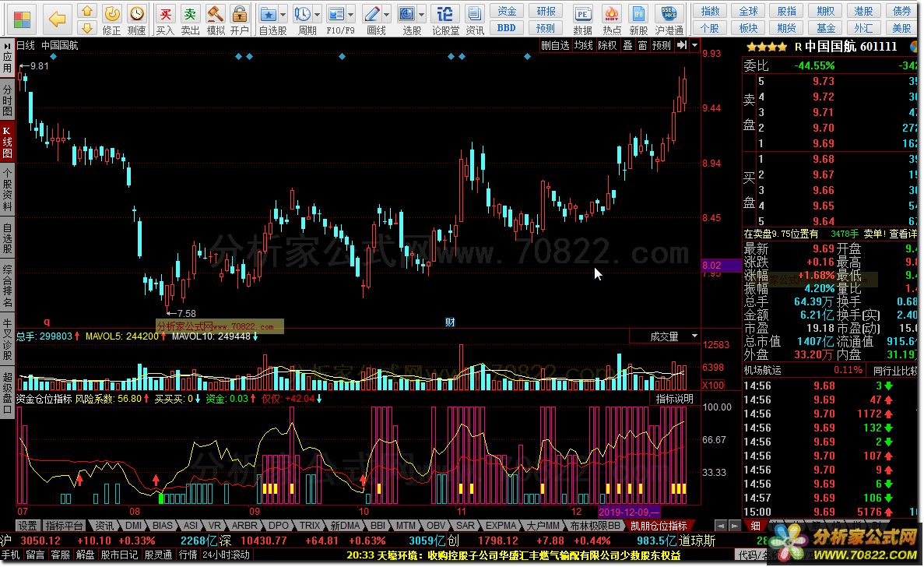The width and height of the screenshot is (924, 567).
Task: Toggle 除权 ex-rights adjustment
Action: tap(607, 45)
